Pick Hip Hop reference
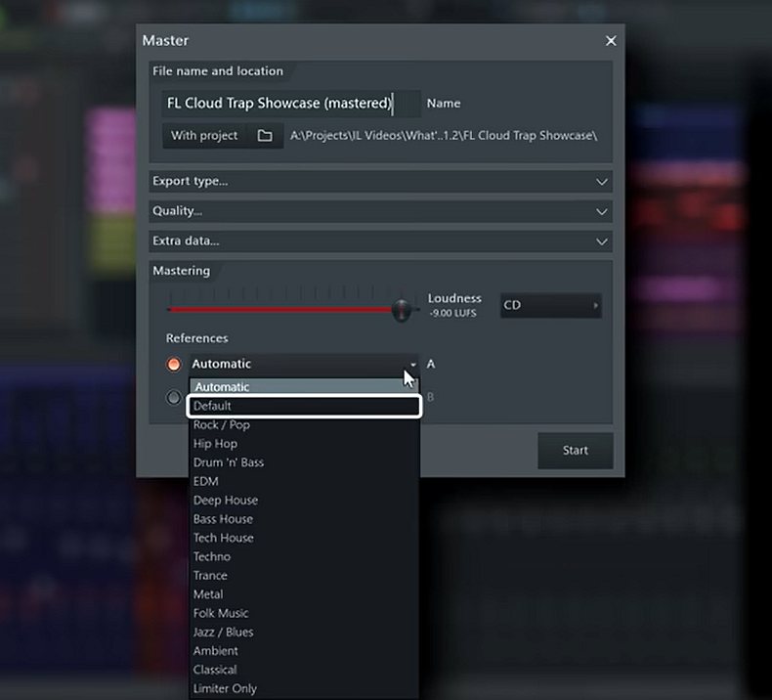 click(x=304, y=443)
